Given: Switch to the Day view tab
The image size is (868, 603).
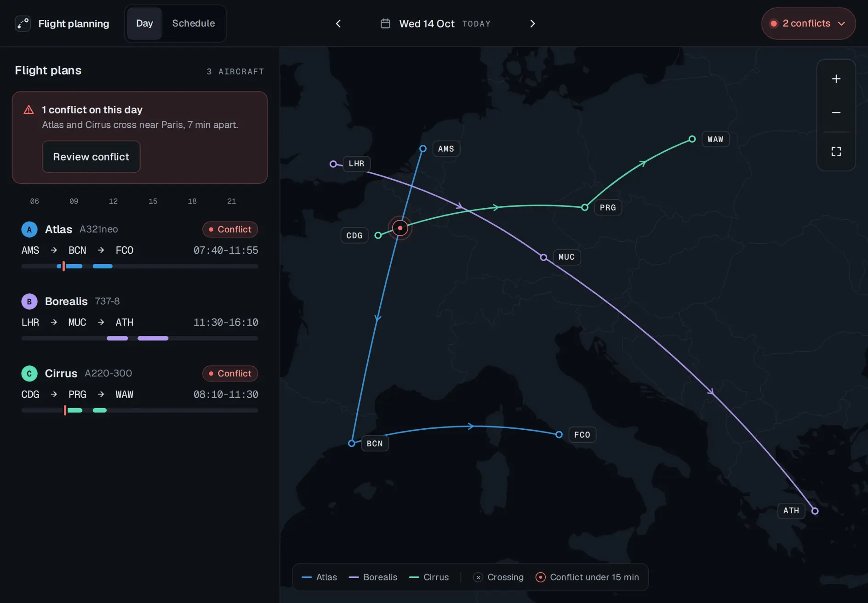Looking at the screenshot, I should 144,23.
